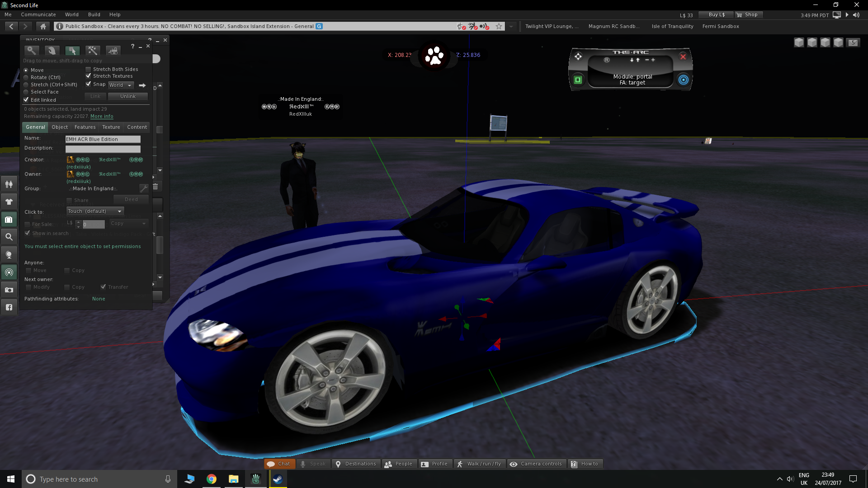Open the World menu

(x=72, y=14)
